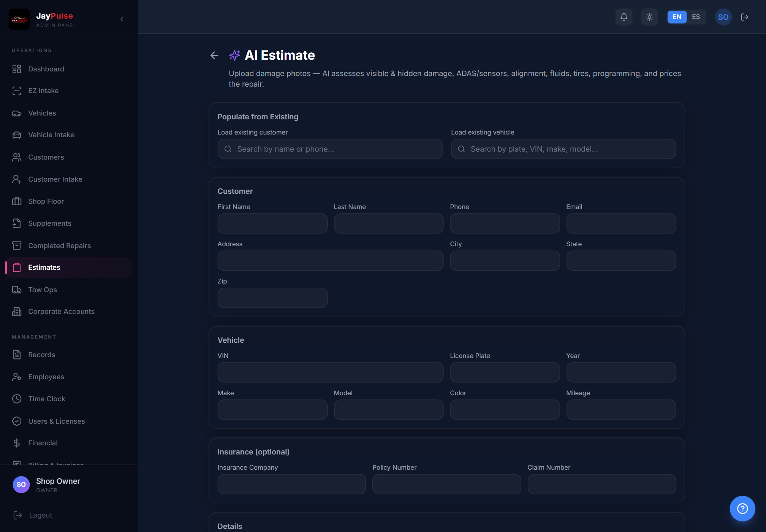This screenshot has height=532, width=766.
Task: Click the Corporate Accounts building icon
Action: pos(17,312)
